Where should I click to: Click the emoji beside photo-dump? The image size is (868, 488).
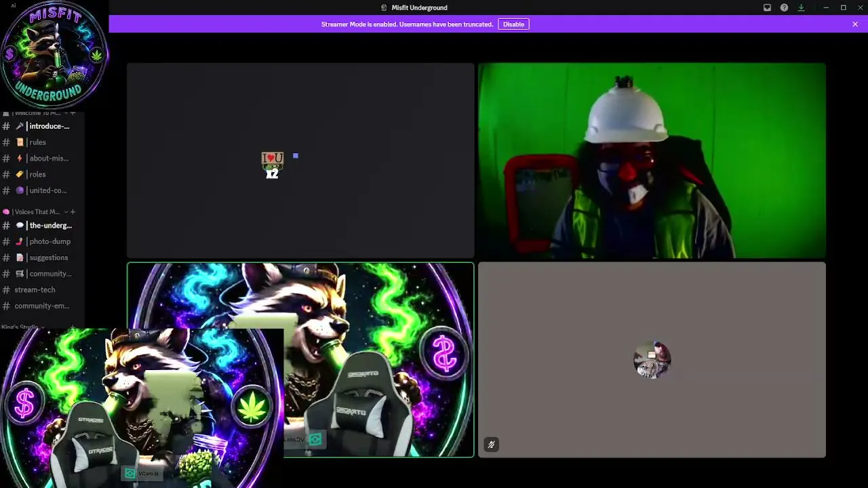point(20,241)
